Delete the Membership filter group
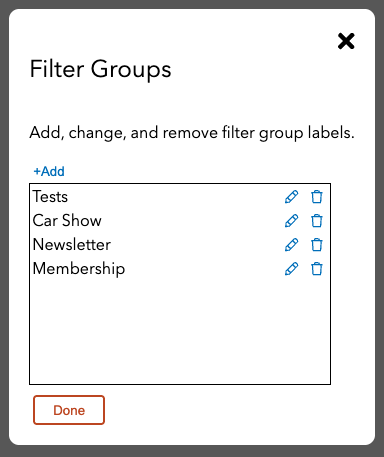Screen dimensions: 384x457 click(317, 269)
